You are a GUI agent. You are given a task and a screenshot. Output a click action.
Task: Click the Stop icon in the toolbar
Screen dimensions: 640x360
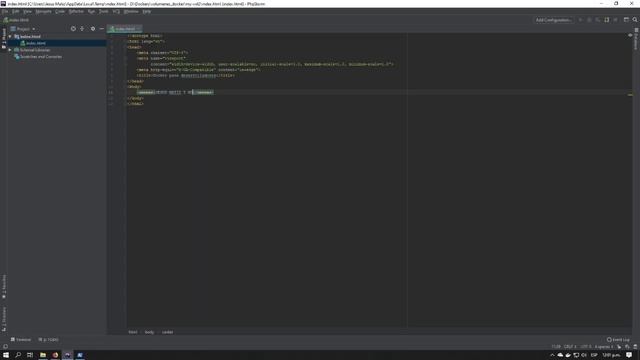point(616,20)
